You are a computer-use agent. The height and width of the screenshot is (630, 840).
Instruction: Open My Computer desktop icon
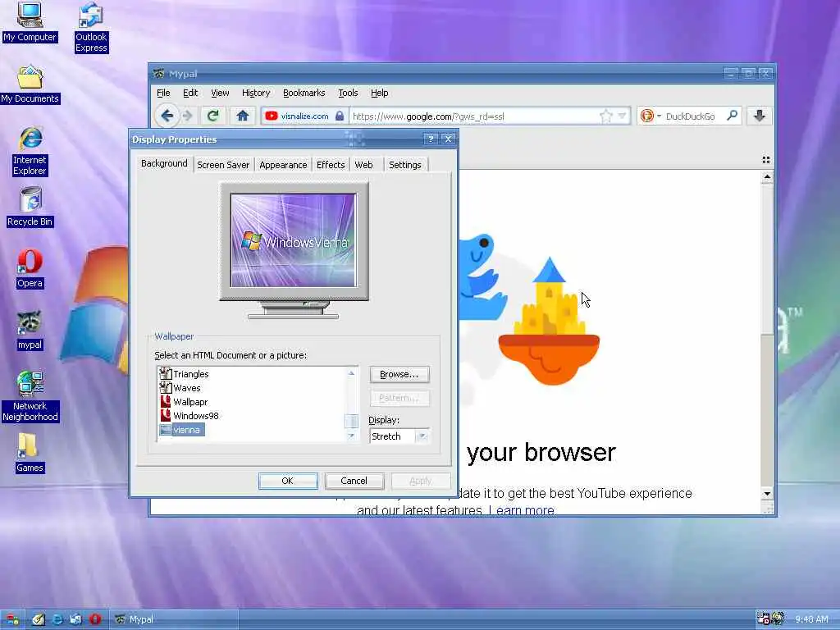[30, 21]
